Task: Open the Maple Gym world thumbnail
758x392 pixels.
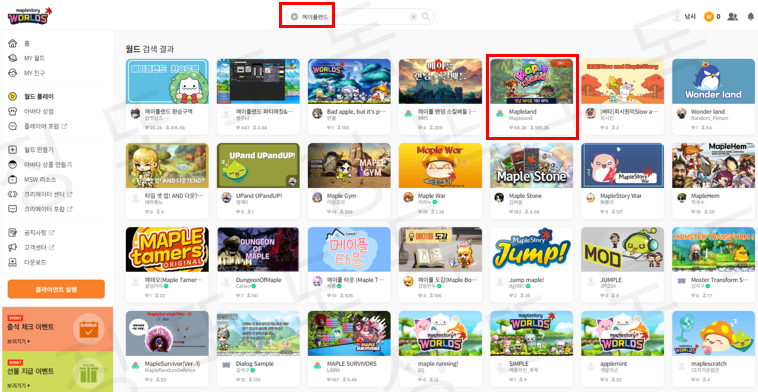Action: click(349, 165)
